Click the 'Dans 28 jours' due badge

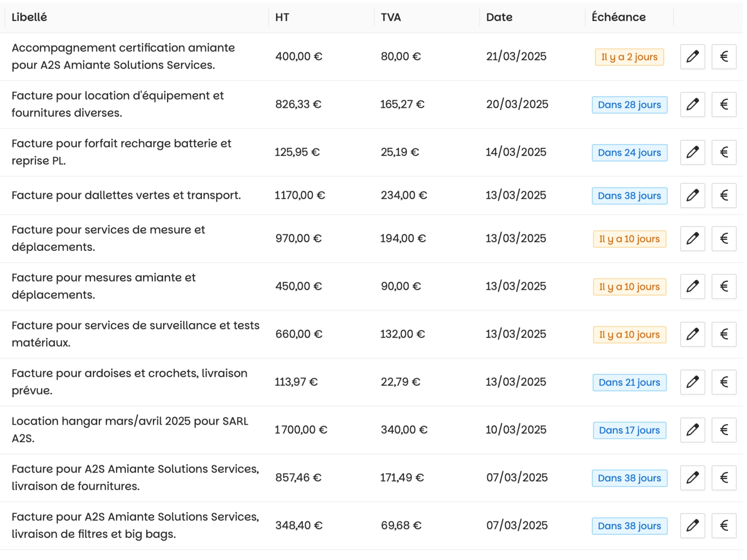click(x=629, y=105)
